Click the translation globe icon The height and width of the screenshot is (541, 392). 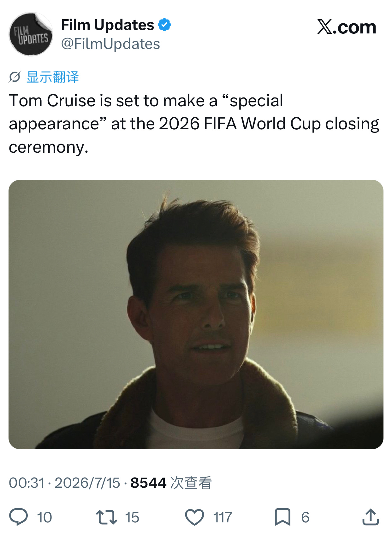(x=15, y=77)
